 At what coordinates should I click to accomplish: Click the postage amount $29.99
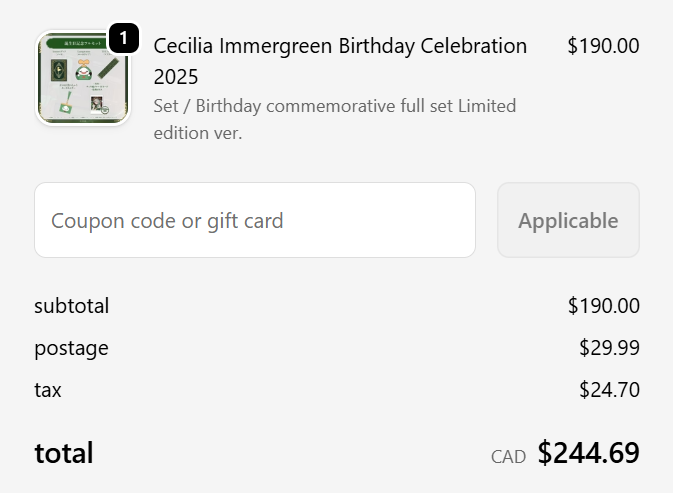(609, 348)
